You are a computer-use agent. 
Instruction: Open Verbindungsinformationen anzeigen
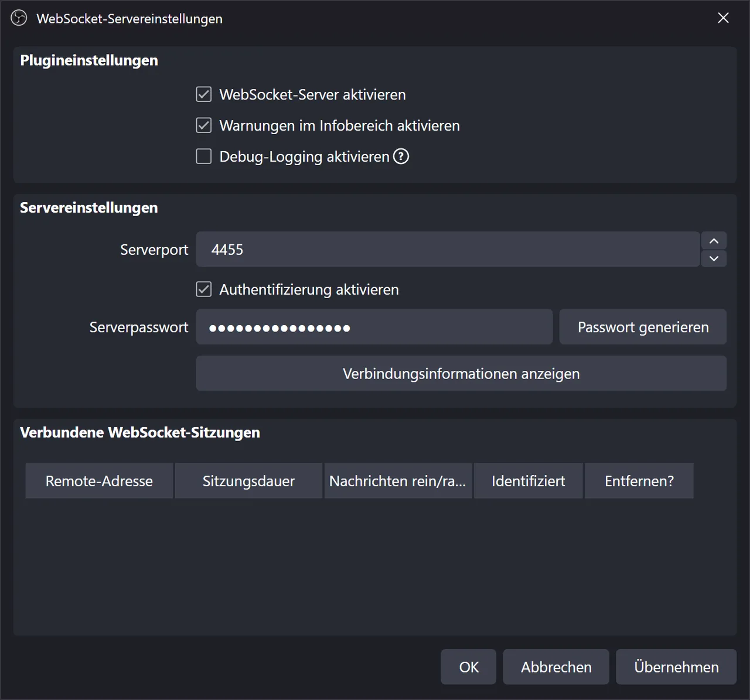pyautogui.click(x=461, y=374)
